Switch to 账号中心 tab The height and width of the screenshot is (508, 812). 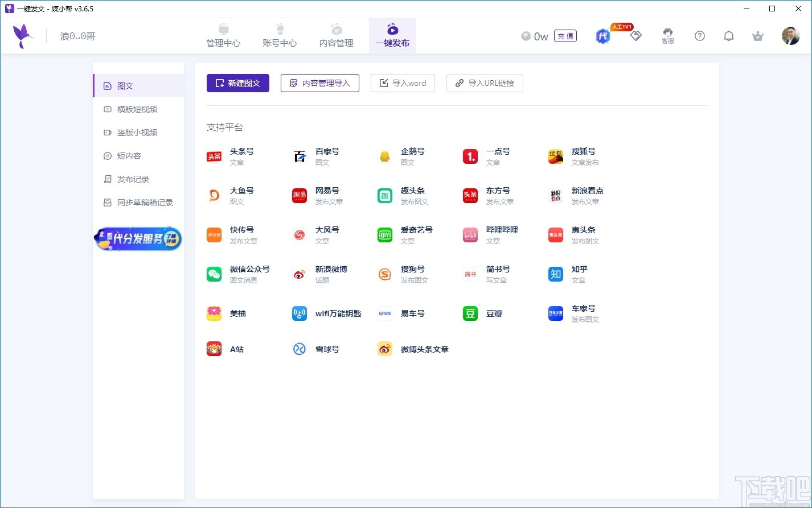coord(280,36)
